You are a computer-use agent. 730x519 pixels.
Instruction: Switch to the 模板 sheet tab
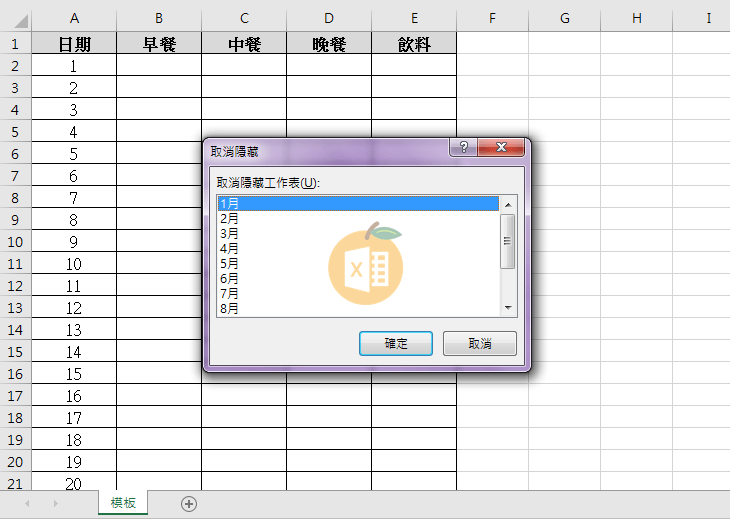click(123, 503)
